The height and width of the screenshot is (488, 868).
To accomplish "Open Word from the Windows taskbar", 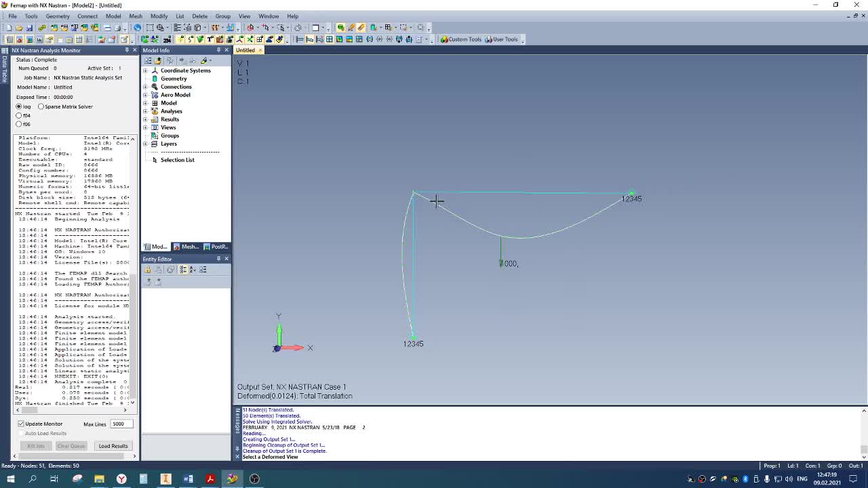I will click(188, 479).
